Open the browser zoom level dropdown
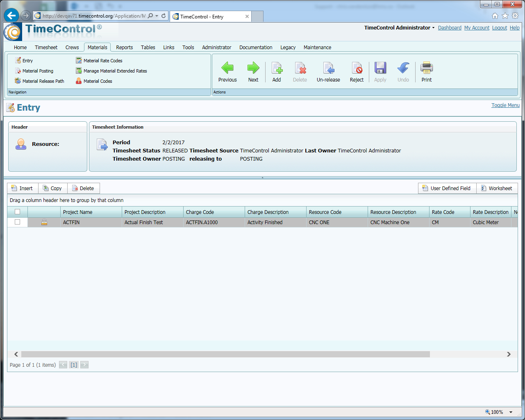 coord(511,412)
